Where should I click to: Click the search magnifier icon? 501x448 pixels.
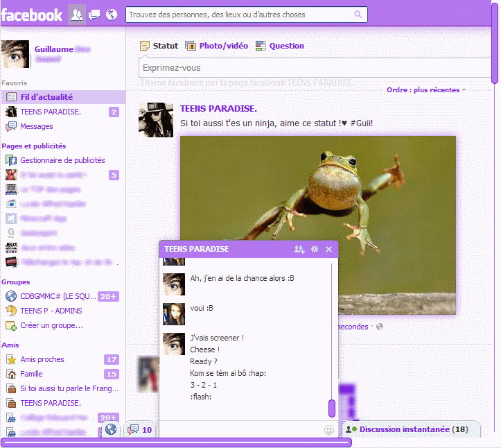point(358,15)
